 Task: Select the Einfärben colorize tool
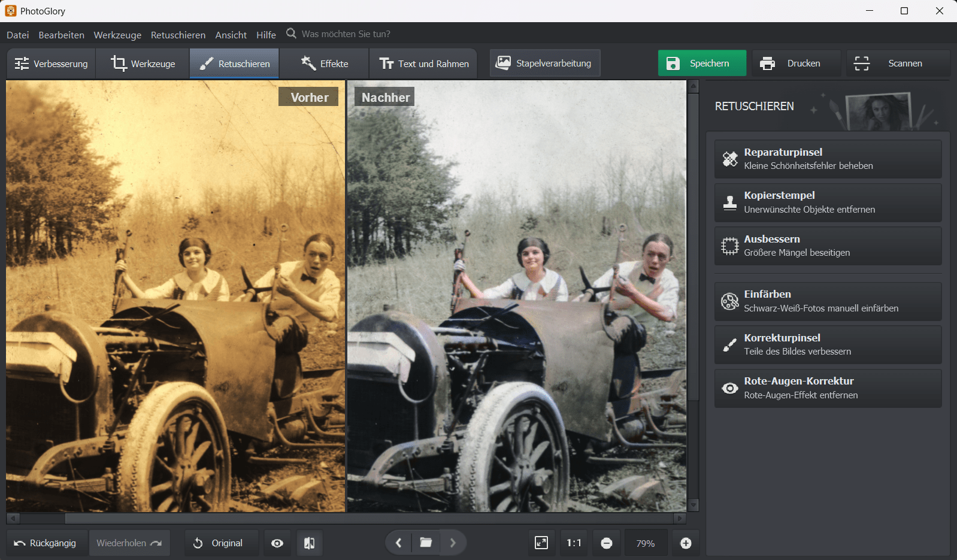[x=827, y=301]
